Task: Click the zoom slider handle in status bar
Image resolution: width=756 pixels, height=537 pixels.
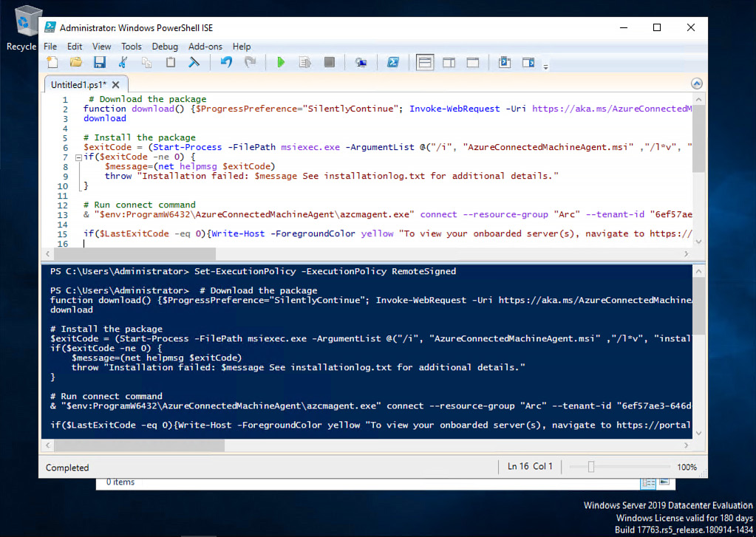Action: (591, 467)
